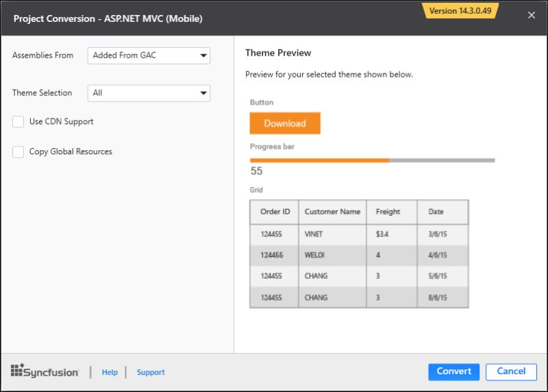Enable the Use CDN Support checkbox

coord(18,122)
